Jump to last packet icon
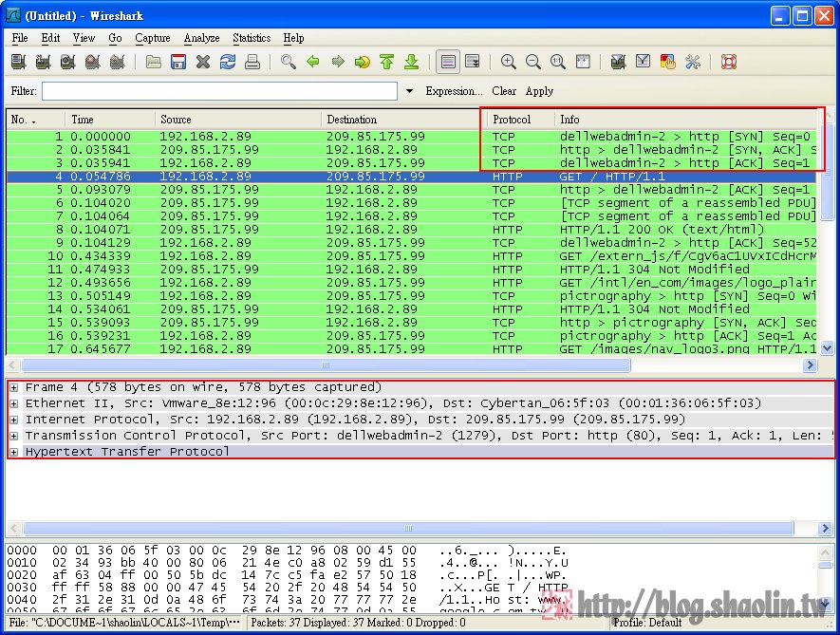Viewport: 840px width, 635px height. (411, 62)
